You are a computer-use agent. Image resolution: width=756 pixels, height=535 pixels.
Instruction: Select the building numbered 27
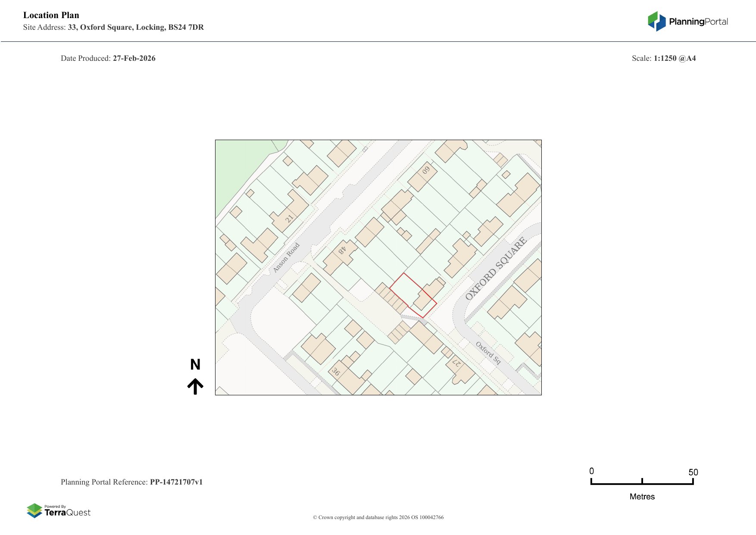[456, 363]
